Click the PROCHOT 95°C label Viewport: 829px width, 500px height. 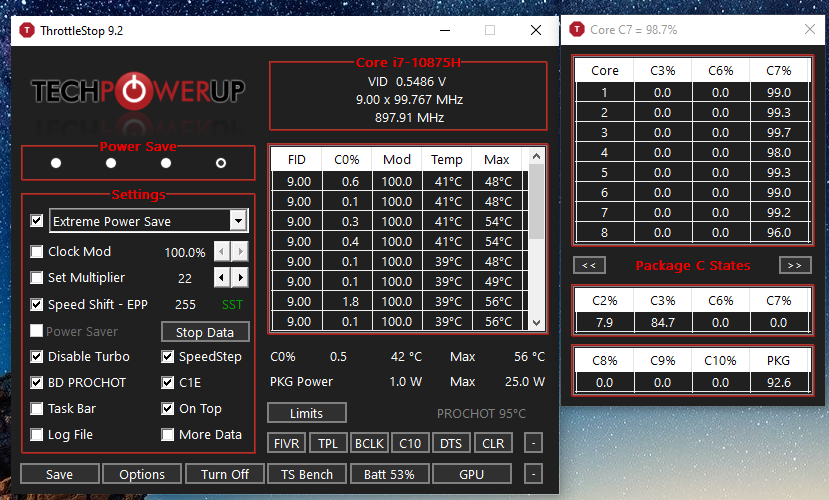[481, 413]
